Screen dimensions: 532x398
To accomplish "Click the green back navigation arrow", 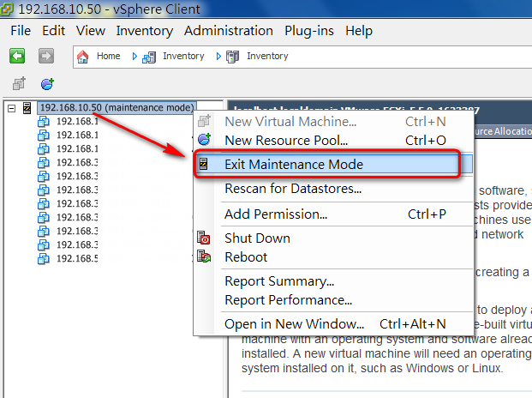I will pos(17,57).
